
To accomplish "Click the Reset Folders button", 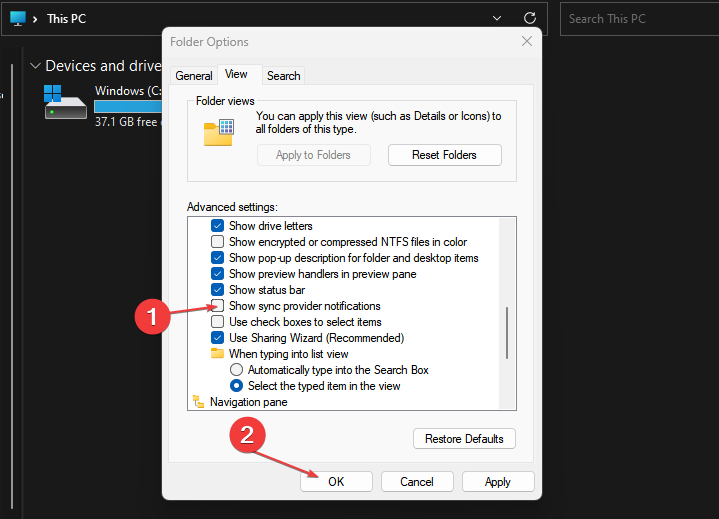I will coord(444,155).
